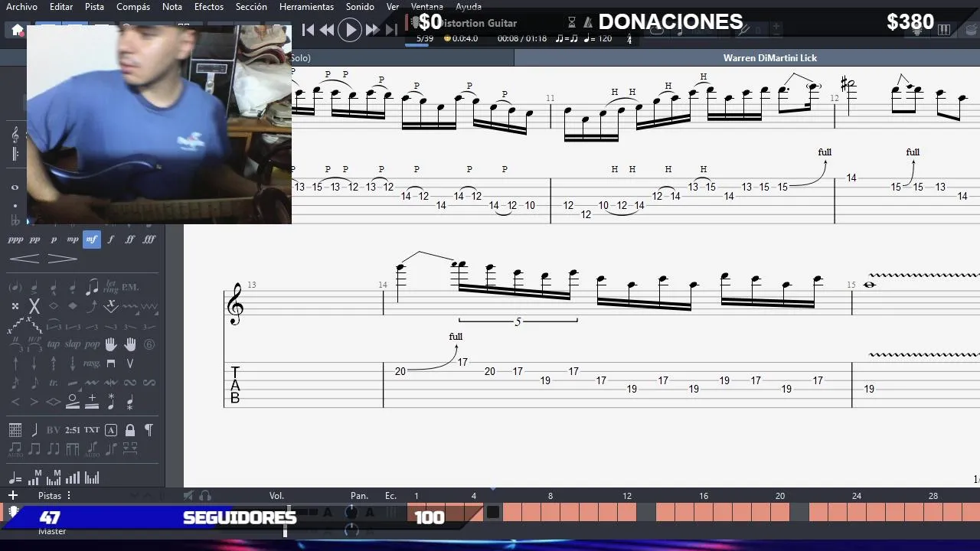Jump to bar 16 in the timeline
The width and height of the screenshot is (980, 551).
tap(704, 496)
